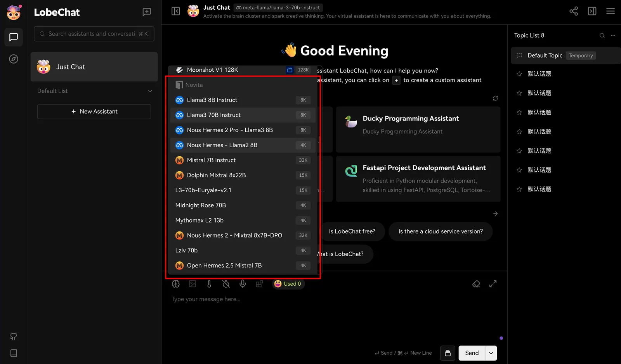The image size is (621, 364).
Task: Star the first 默认话题 topic
Action: tap(519, 74)
